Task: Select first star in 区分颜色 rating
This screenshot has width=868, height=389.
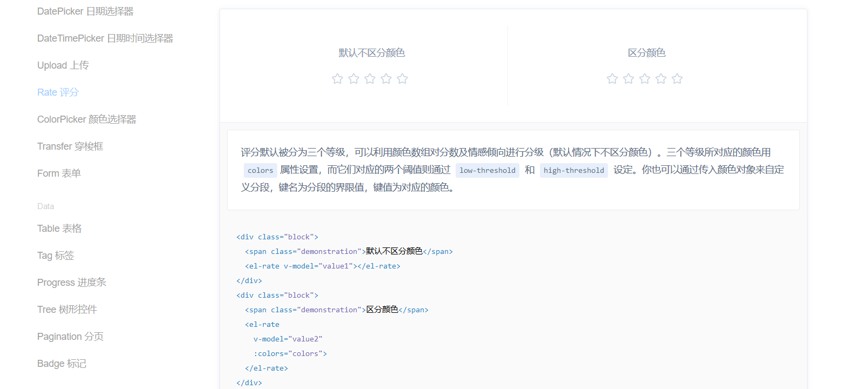Action: (x=612, y=79)
